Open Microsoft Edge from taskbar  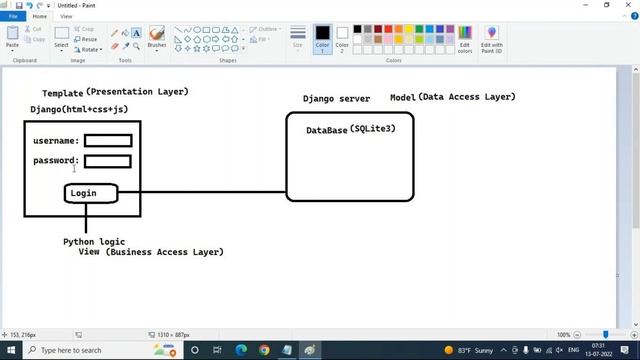point(241,350)
